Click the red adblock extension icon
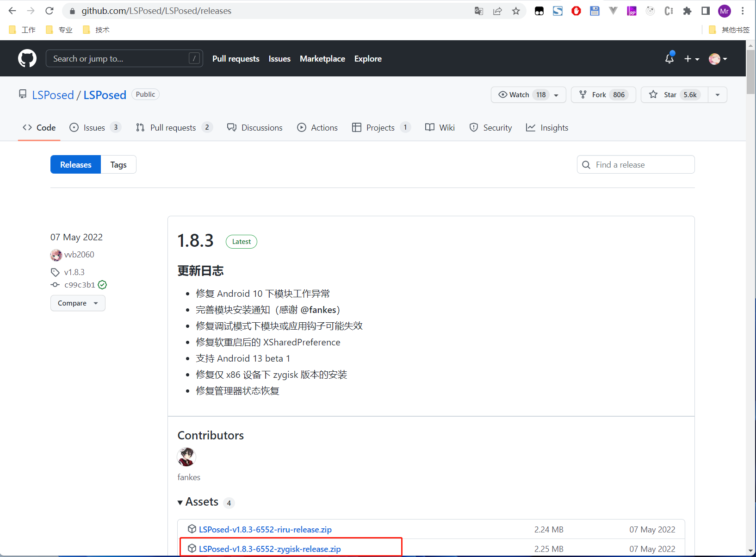The image size is (756, 557). pos(576,11)
